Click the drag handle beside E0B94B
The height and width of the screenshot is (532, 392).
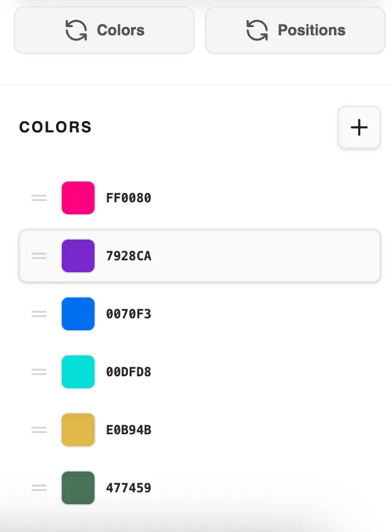(x=39, y=430)
